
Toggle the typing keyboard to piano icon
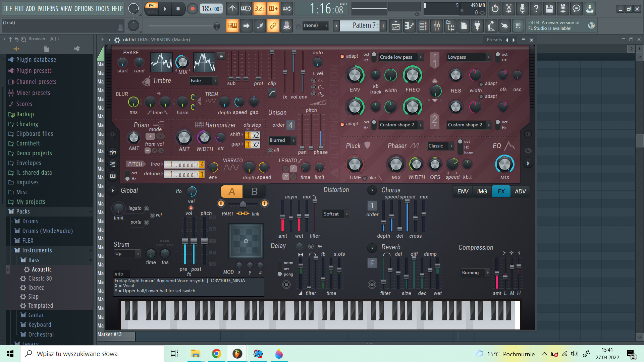pos(232,25)
